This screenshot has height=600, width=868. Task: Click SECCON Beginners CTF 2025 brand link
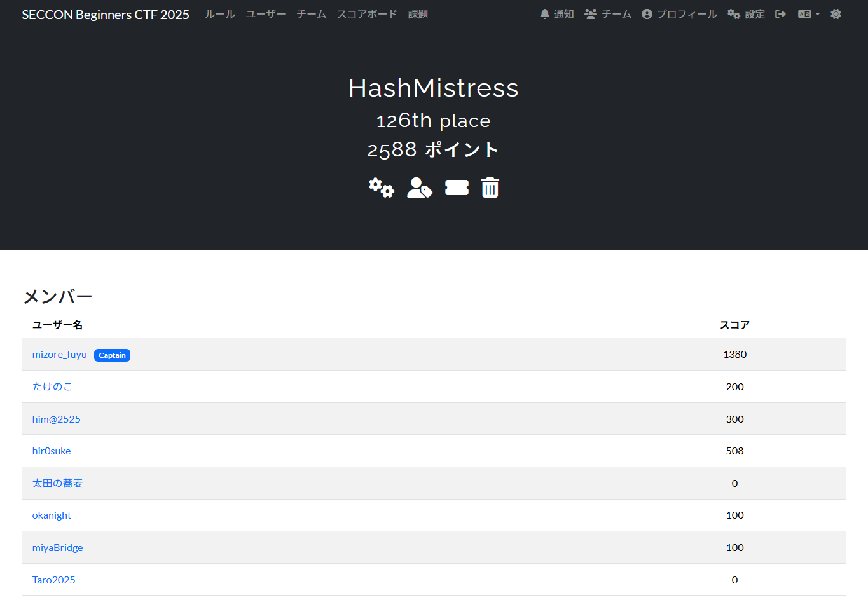[x=106, y=15]
